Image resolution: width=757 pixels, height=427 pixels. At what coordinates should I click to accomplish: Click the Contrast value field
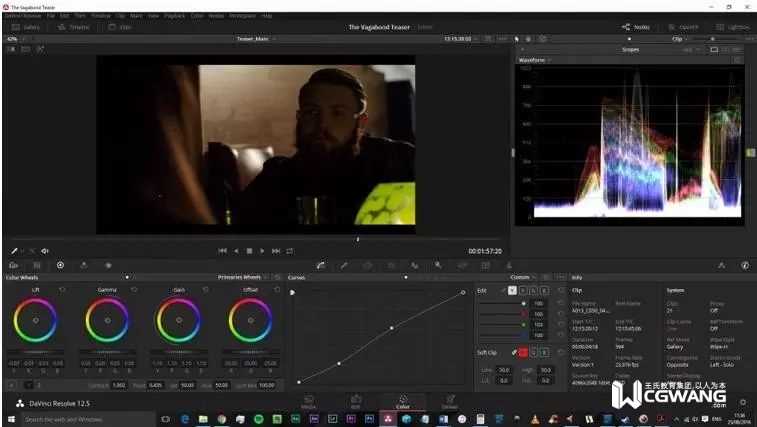click(119, 385)
